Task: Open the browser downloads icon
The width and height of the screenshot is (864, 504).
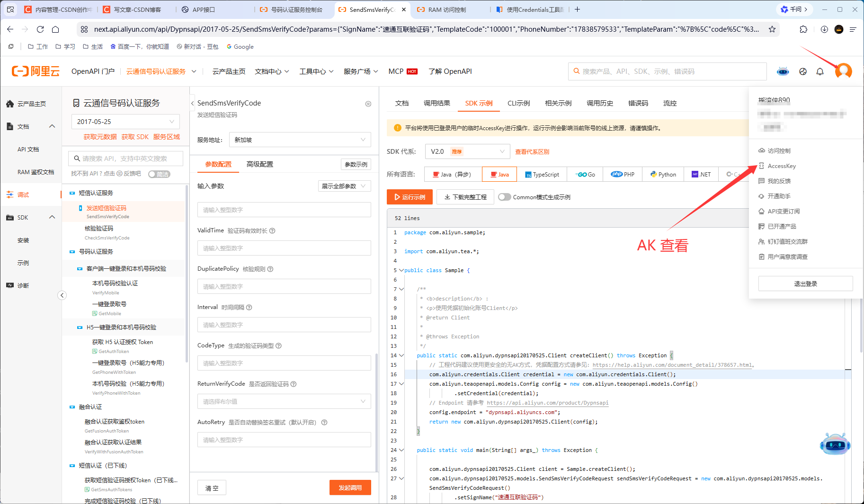Action: pyautogui.click(x=824, y=29)
